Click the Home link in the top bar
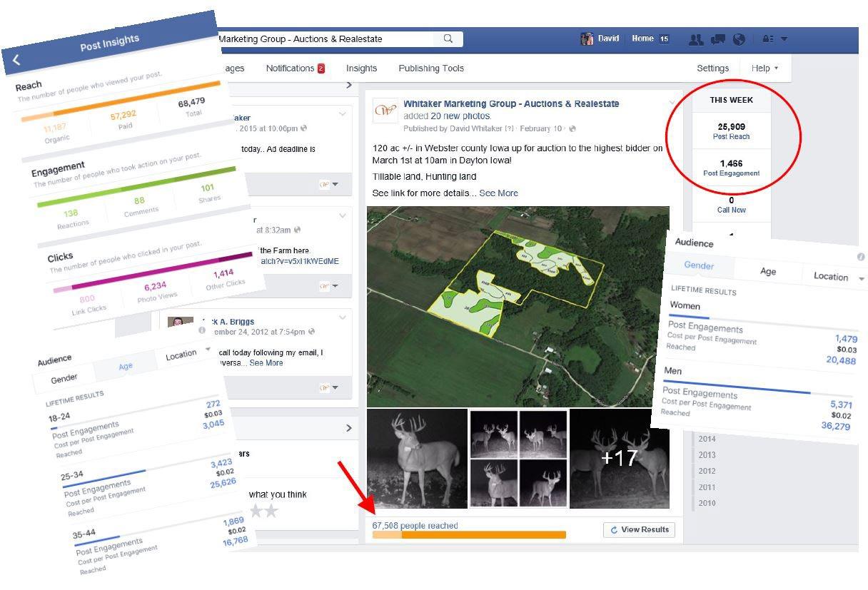 (642, 39)
